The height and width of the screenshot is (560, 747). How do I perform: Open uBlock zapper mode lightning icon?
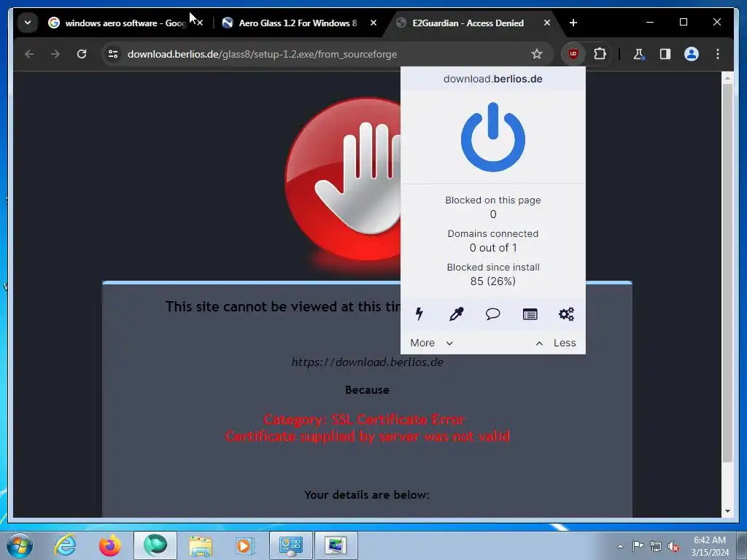[419, 314]
